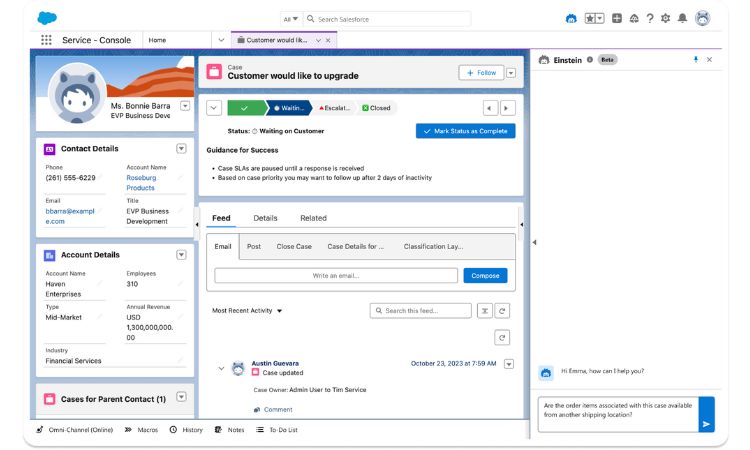Open the Account Details card menu
This screenshot has height=450, width=750.
pos(181,255)
